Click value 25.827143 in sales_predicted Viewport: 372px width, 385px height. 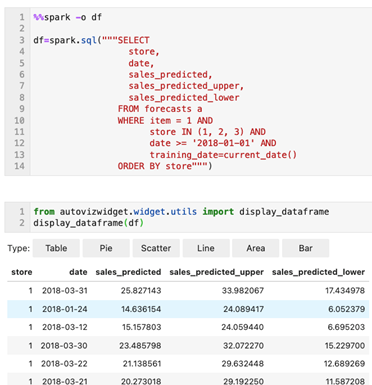tap(141, 291)
